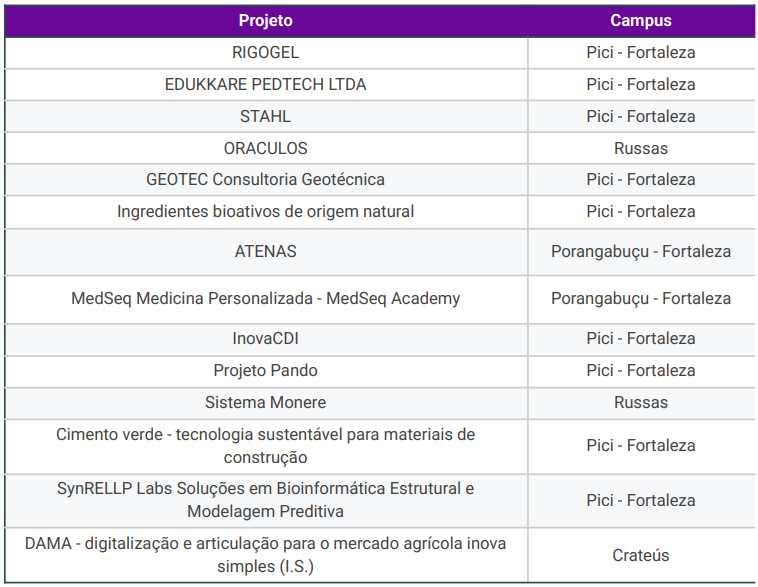Screen dimensions: 758x587
Task: Click the STAHL project row
Action: click(x=380, y=117)
